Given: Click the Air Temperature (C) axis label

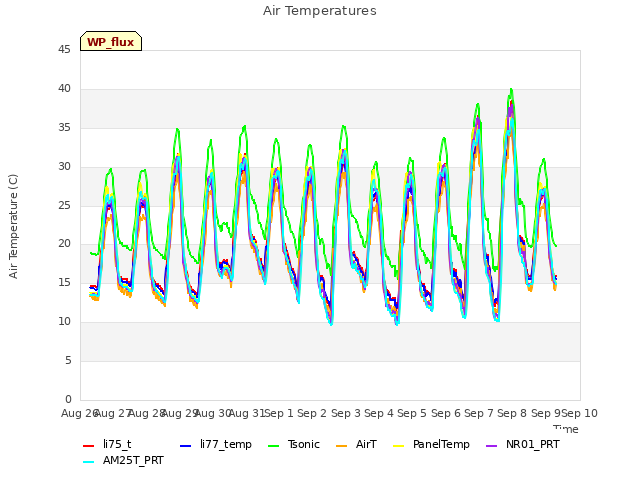Looking at the screenshot, I should tap(13, 226).
